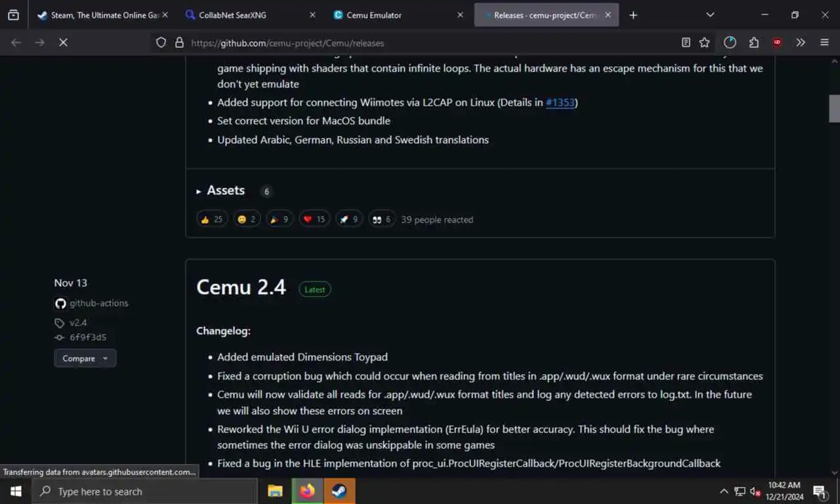Close the Steam tab
This screenshot has height=504, width=840.
click(165, 14)
